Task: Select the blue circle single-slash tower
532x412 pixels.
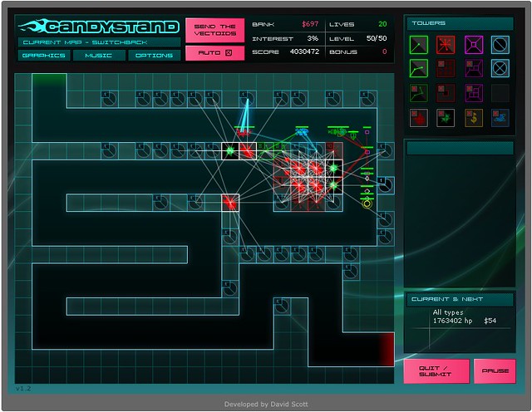Action: coord(500,45)
